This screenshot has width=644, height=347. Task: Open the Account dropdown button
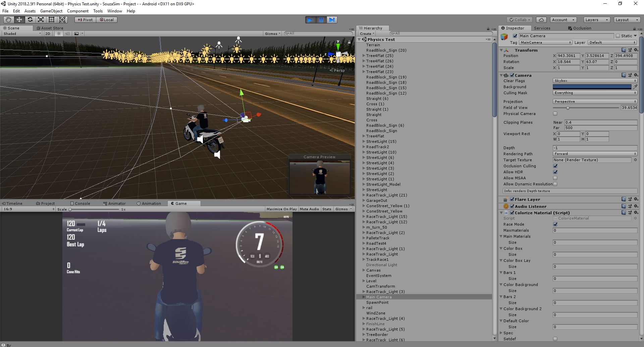(563, 20)
